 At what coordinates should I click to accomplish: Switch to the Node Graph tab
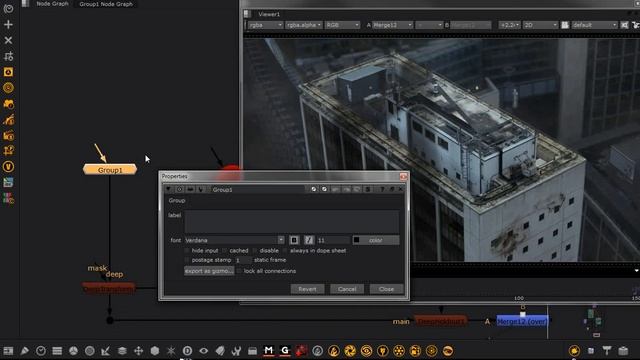click(52, 4)
